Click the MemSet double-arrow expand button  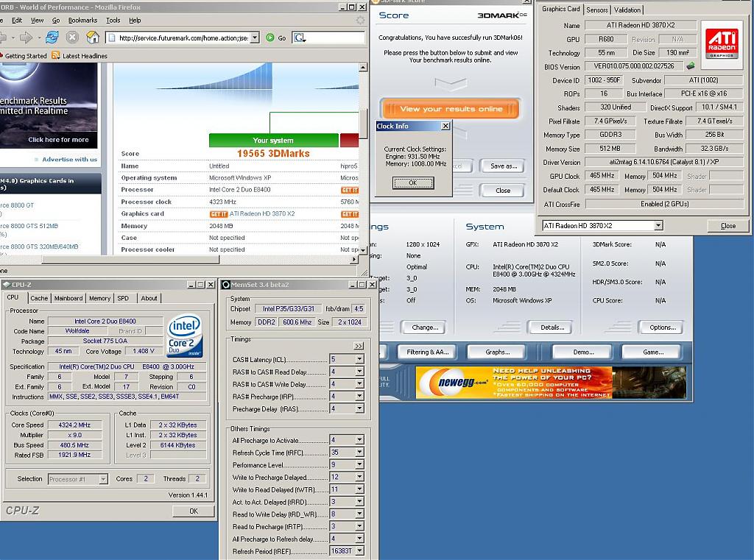pos(359,346)
